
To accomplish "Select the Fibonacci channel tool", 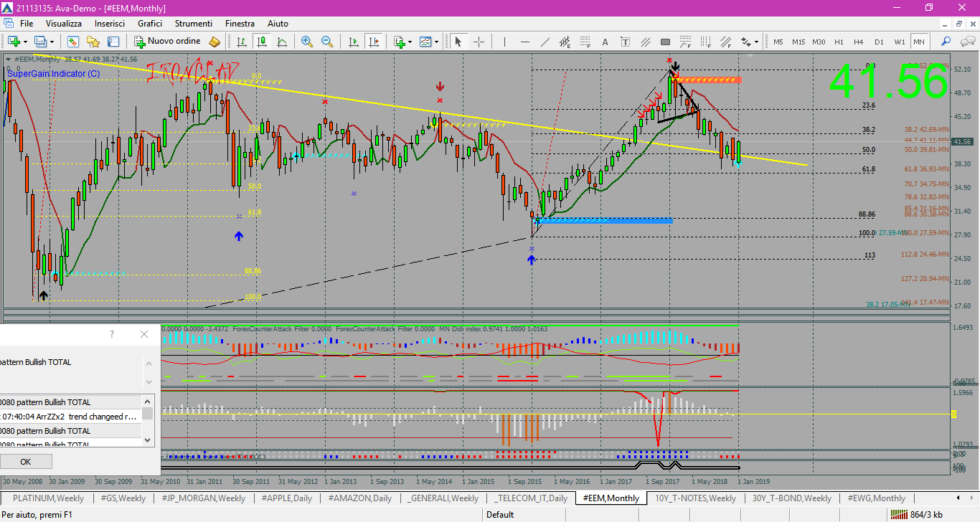I will click(x=725, y=42).
